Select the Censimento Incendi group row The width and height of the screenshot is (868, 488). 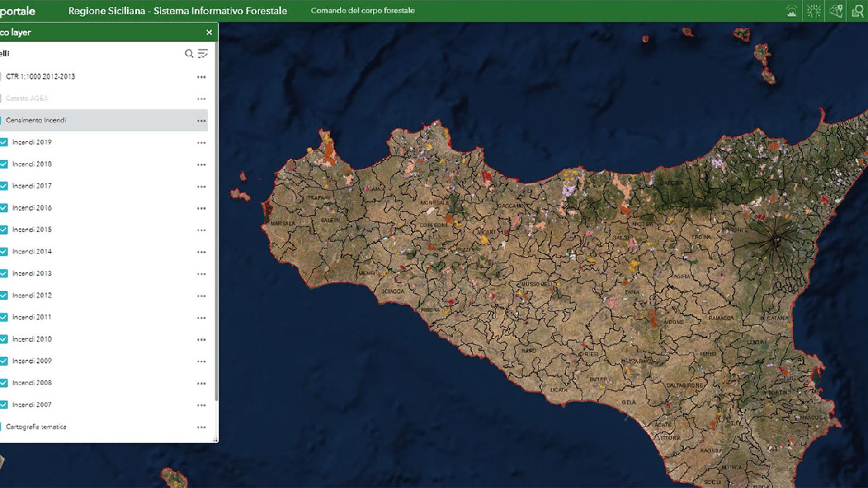click(x=104, y=121)
